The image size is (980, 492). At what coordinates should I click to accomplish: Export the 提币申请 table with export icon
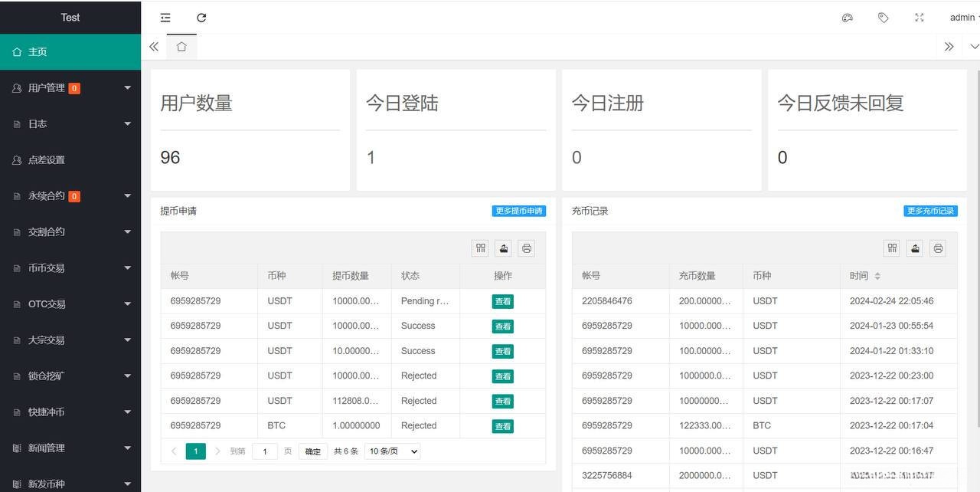coord(503,248)
